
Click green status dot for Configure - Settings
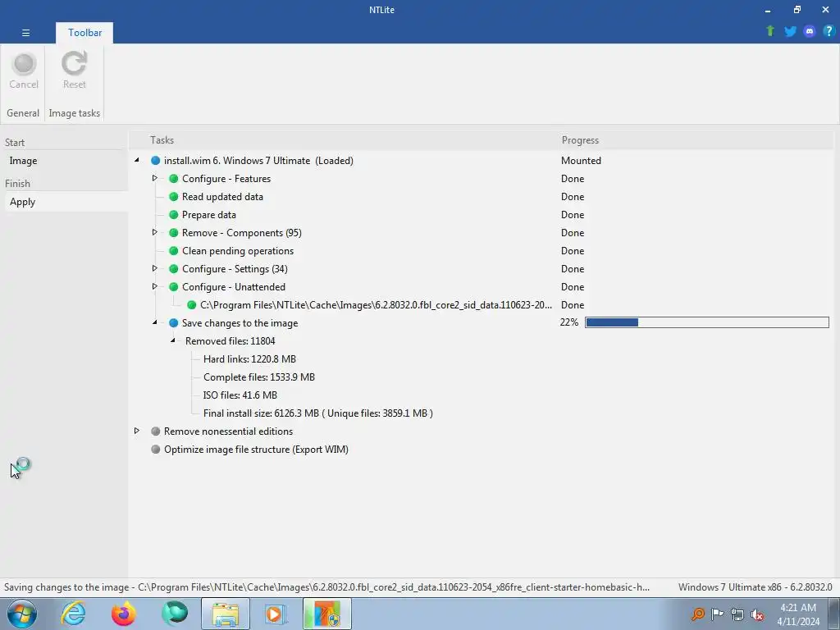(x=174, y=269)
